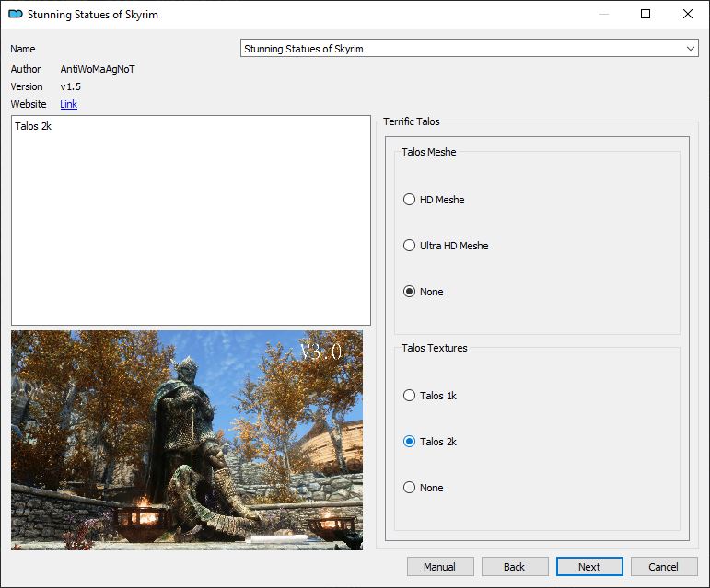Click the Terrific Talos group label
This screenshot has height=588, width=710.
coord(412,121)
